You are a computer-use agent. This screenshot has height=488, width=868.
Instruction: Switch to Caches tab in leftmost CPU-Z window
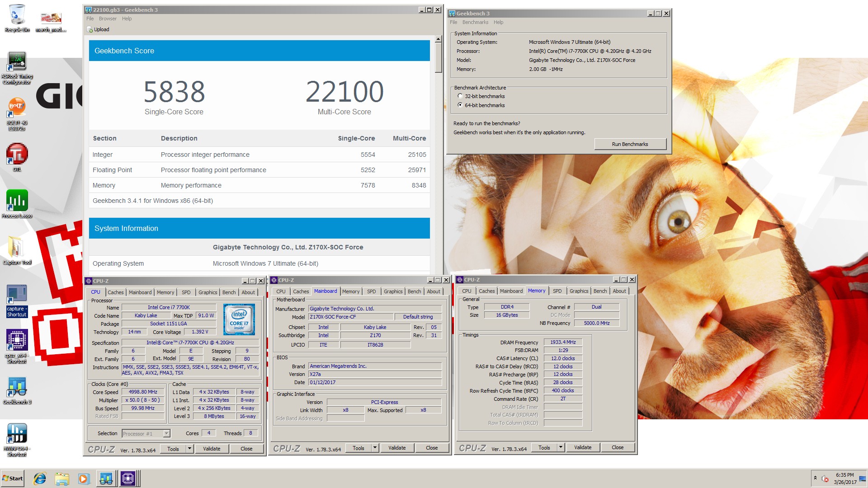click(x=115, y=293)
